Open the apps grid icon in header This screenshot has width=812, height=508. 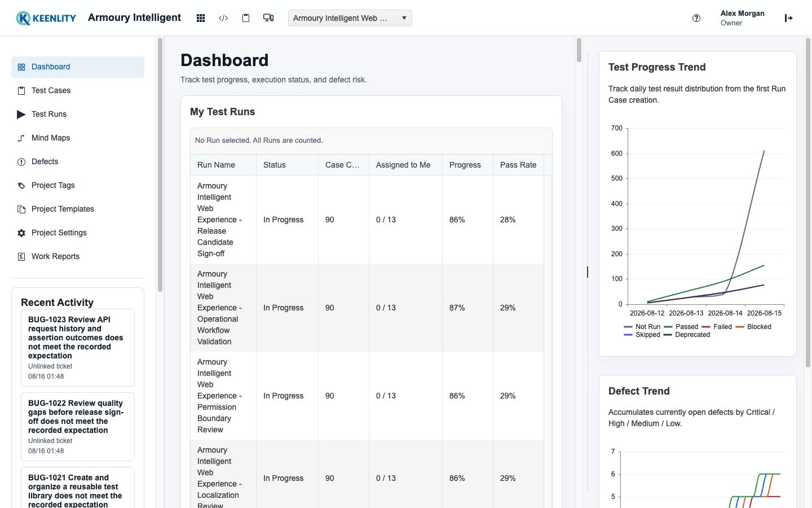200,18
